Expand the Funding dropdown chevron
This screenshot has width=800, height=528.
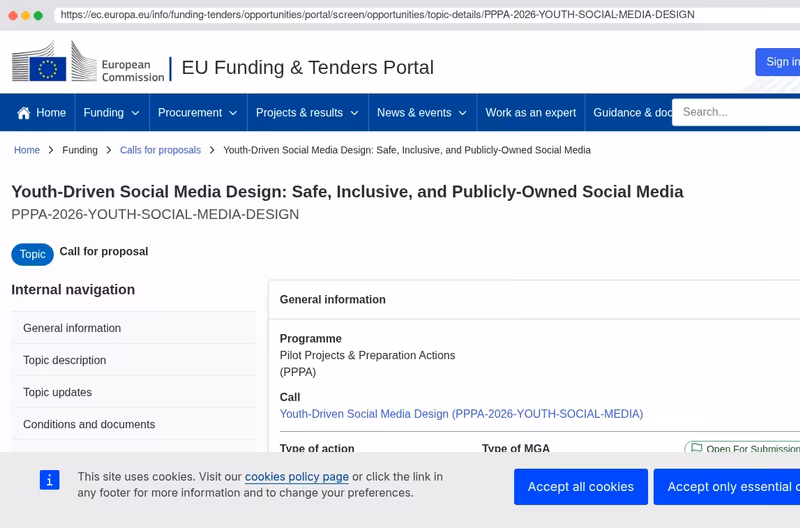click(x=135, y=113)
